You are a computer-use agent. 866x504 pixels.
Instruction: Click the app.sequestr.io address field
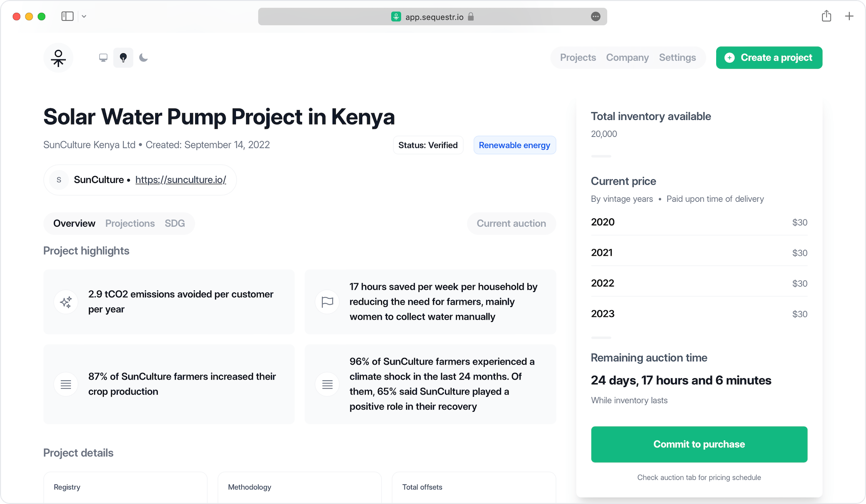point(434,17)
